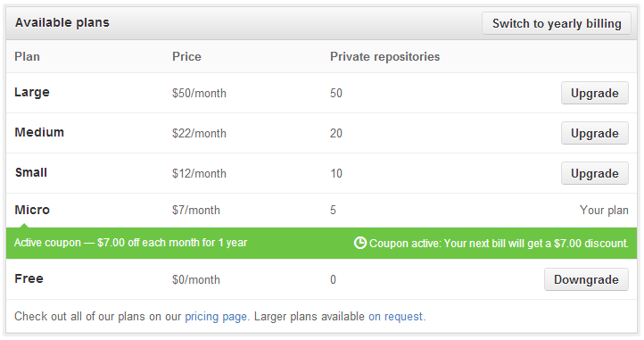The width and height of the screenshot is (644, 340).
Task: Click the clock icon beside Coupon active
Action: (359, 243)
